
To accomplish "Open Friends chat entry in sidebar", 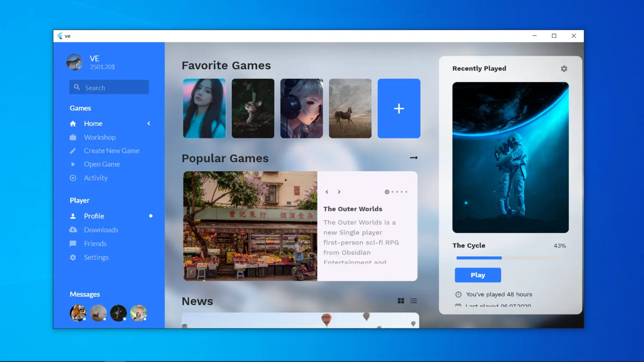I will pyautogui.click(x=95, y=244).
